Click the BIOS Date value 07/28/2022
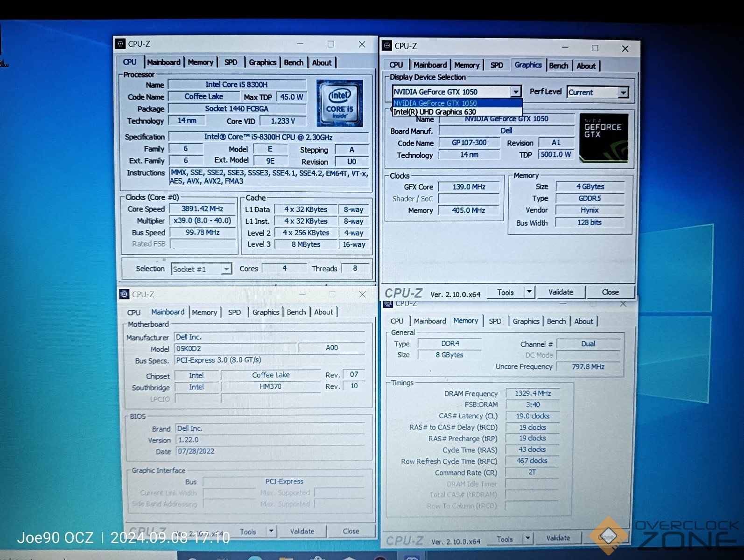The image size is (744, 560). point(270,451)
